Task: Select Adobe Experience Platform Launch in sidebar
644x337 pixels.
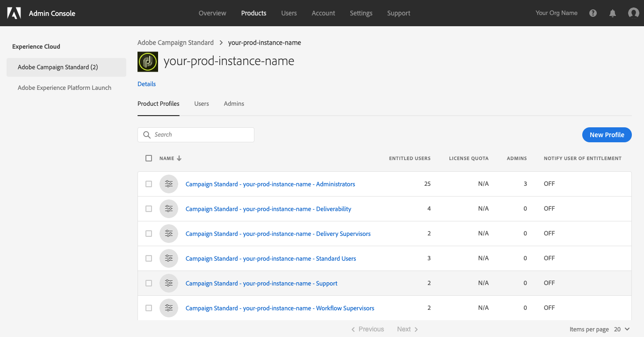Action: [x=65, y=88]
